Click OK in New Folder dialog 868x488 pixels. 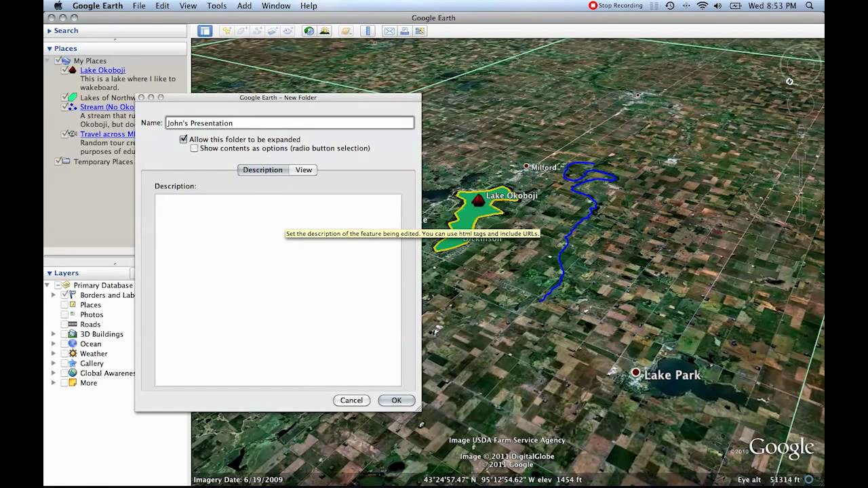(396, 400)
